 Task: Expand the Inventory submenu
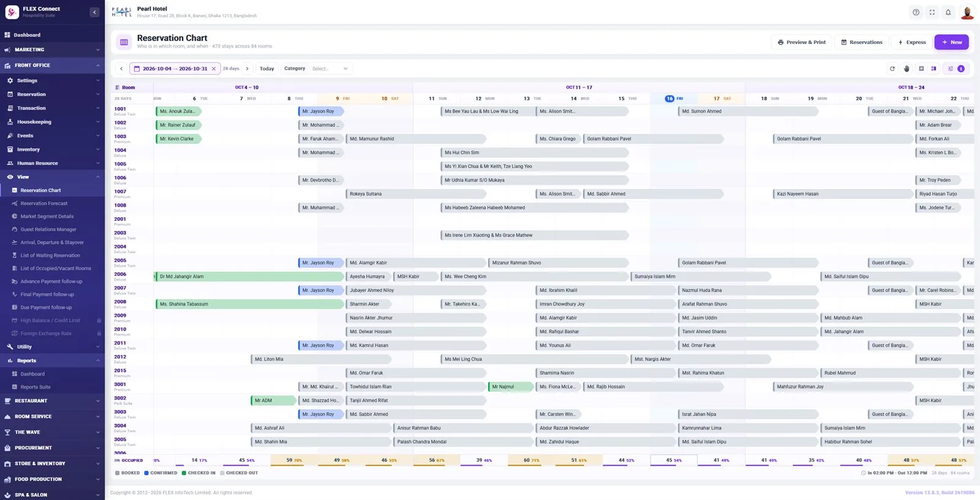52,149
